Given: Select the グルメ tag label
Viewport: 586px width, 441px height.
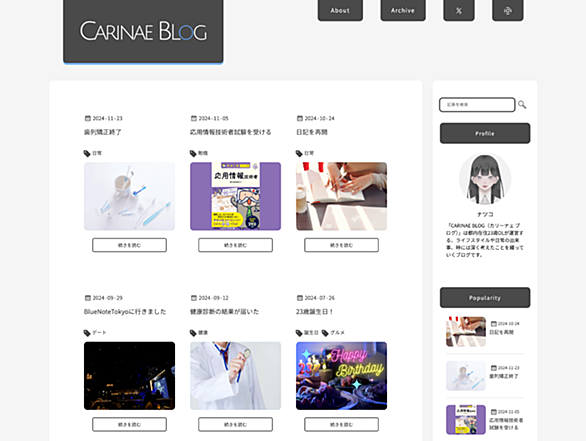Looking at the screenshot, I should (x=337, y=333).
